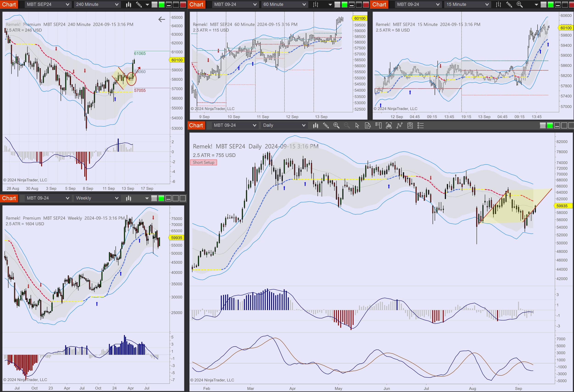574x392 pixels.
Task: Open bar type picker on the Daily chart
Action: coord(315,126)
